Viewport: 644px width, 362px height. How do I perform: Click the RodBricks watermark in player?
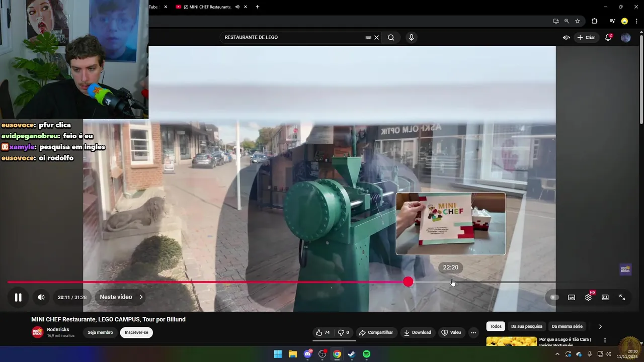625,269
